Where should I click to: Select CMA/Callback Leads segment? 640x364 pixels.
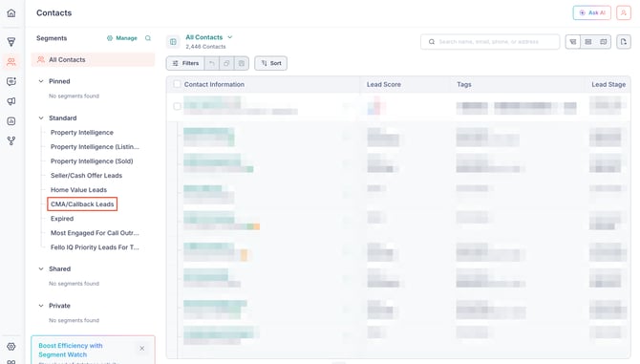pyautogui.click(x=82, y=204)
